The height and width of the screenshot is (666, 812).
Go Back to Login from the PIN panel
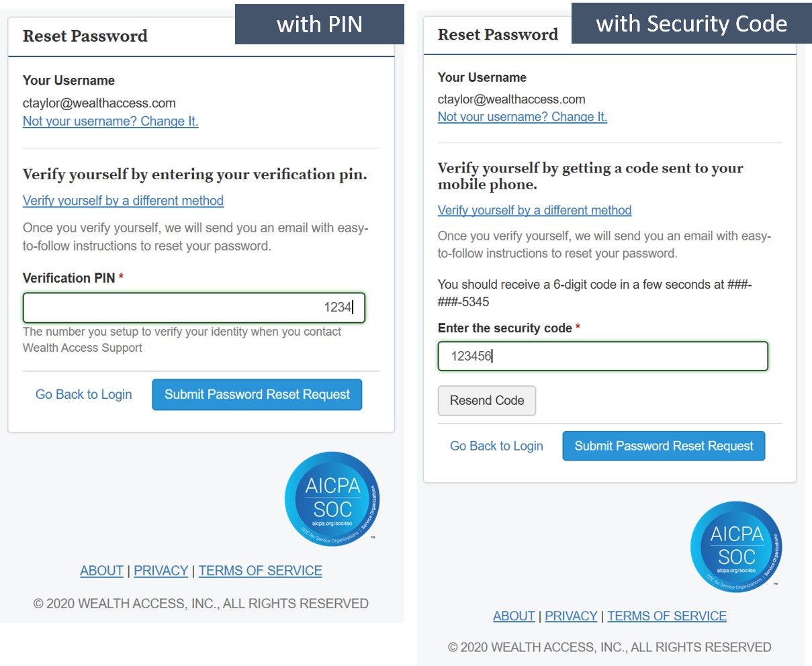point(84,395)
